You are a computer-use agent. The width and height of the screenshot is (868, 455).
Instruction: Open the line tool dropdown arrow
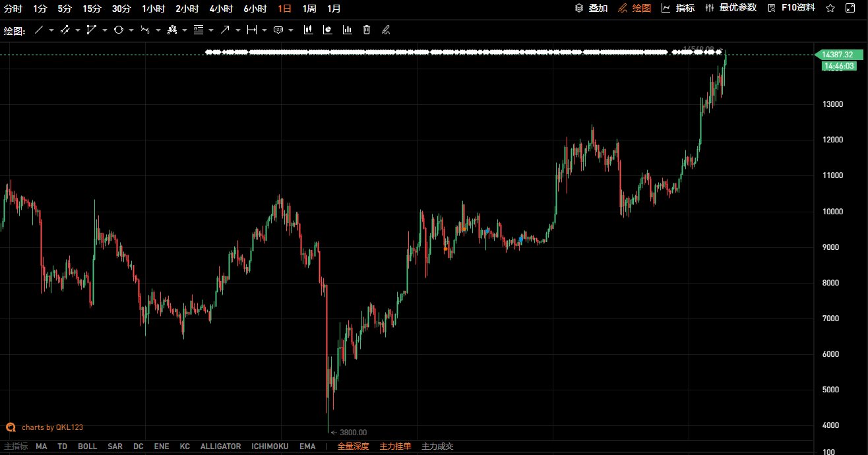point(51,30)
